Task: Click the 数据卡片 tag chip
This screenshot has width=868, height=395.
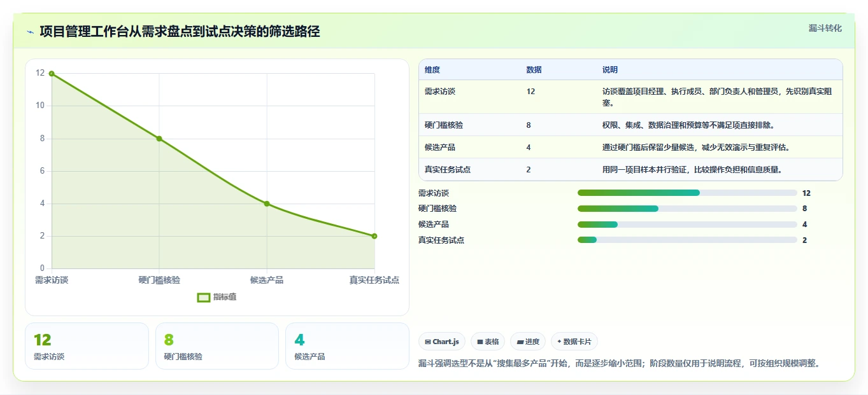Action: (x=574, y=342)
